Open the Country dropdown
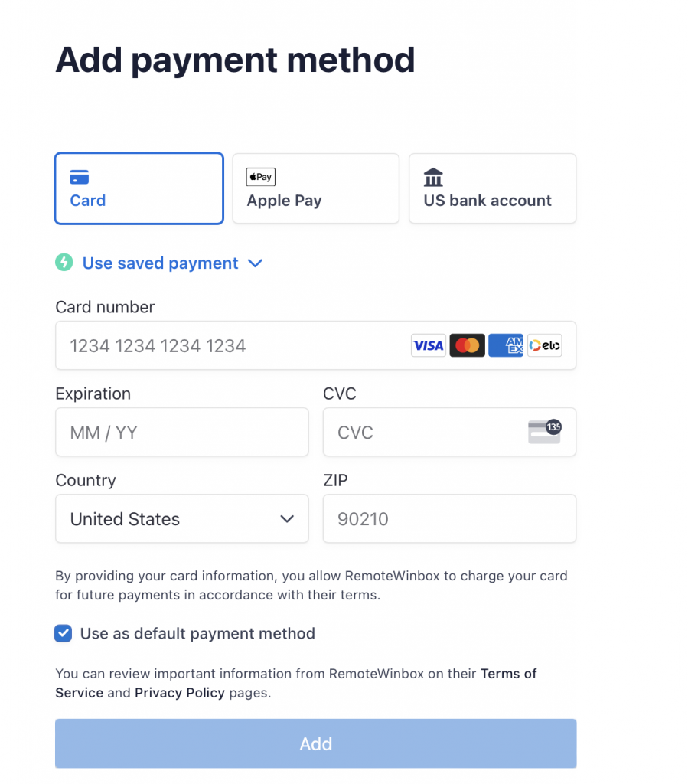 pos(181,518)
